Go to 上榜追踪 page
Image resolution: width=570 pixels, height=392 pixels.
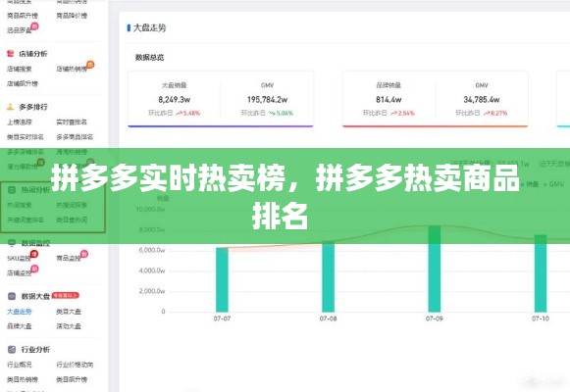(x=20, y=122)
